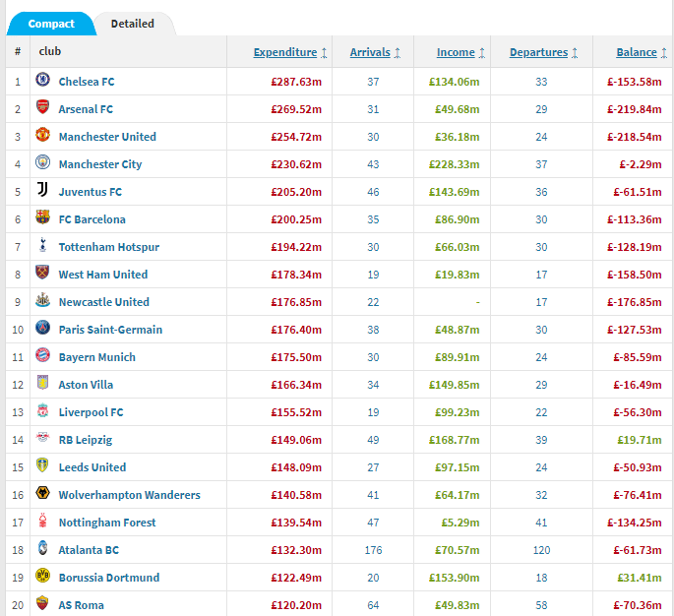Open the Manchester City club link
This screenshot has height=616, width=674.
tap(100, 164)
